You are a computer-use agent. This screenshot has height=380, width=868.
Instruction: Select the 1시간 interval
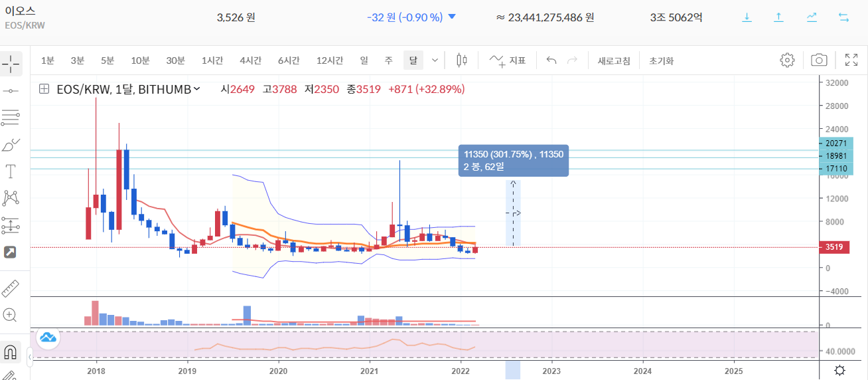pyautogui.click(x=212, y=60)
